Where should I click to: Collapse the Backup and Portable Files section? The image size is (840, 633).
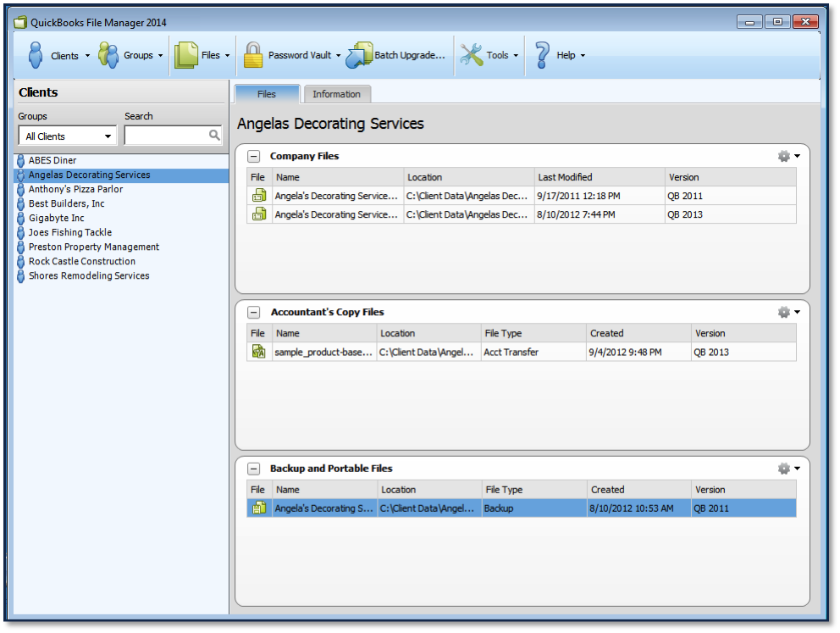coord(253,469)
